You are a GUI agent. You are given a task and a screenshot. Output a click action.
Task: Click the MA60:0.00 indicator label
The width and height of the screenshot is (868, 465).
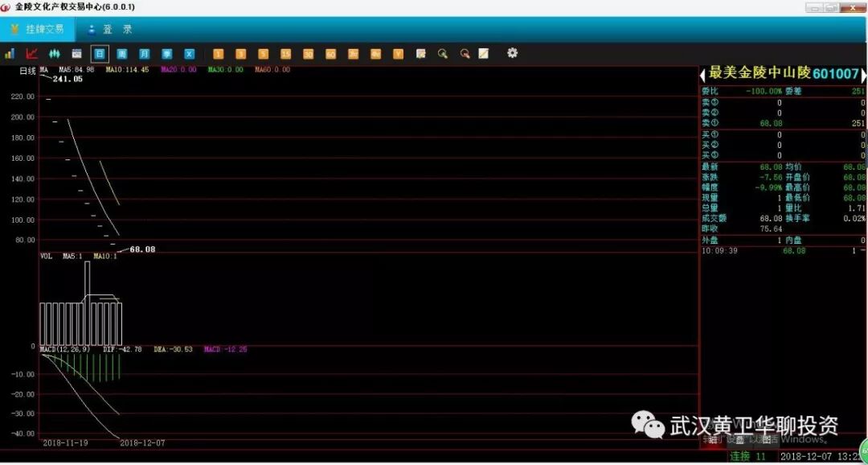[x=272, y=70]
